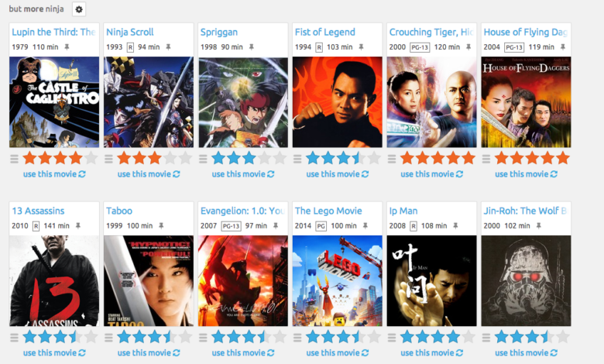This screenshot has height=364, width=604.
Task: Open the 13 Assassins title link
Action: click(x=38, y=211)
